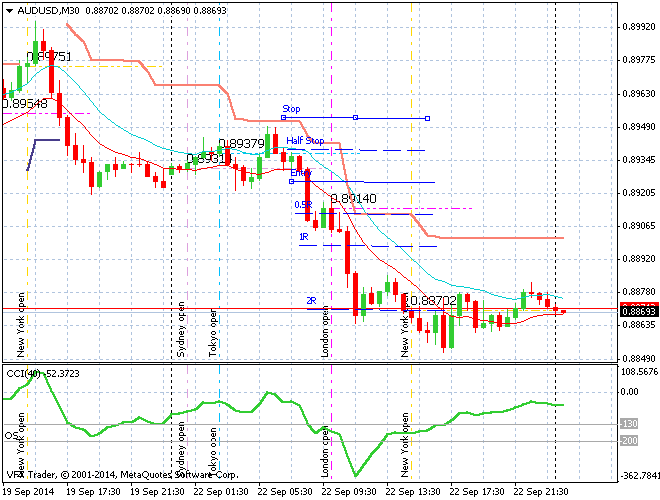Select the Stop line left anchor square
Screen dimensions: 660x500
coord(283,118)
